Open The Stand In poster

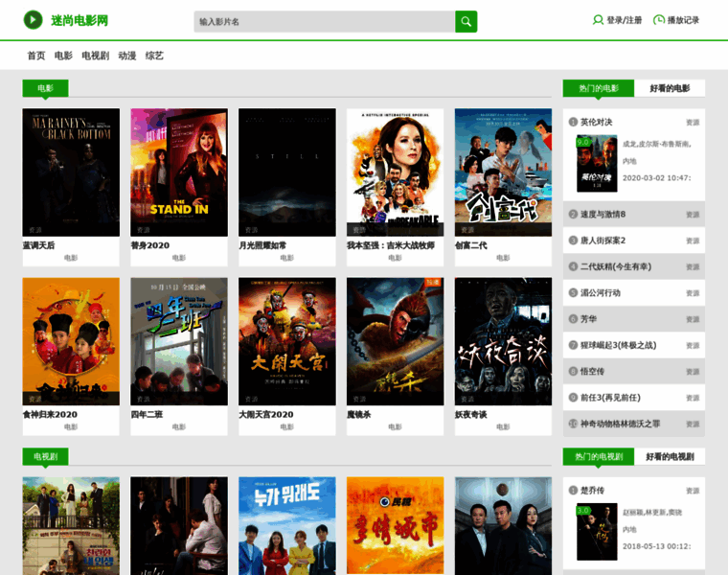click(x=179, y=172)
